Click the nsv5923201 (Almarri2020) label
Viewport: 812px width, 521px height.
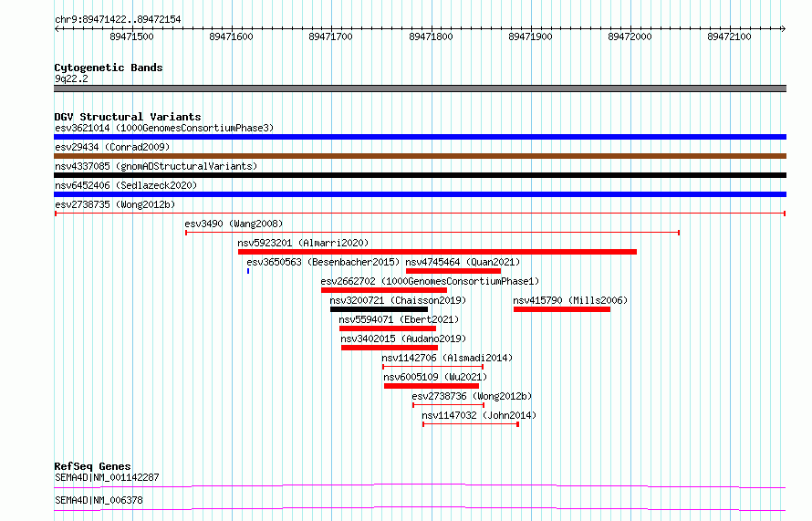(303, 243)
